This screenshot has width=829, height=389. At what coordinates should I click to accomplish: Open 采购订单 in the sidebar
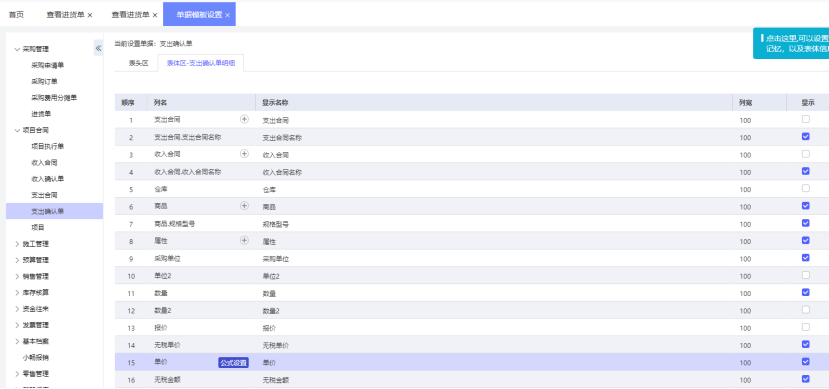click(44, 81)
